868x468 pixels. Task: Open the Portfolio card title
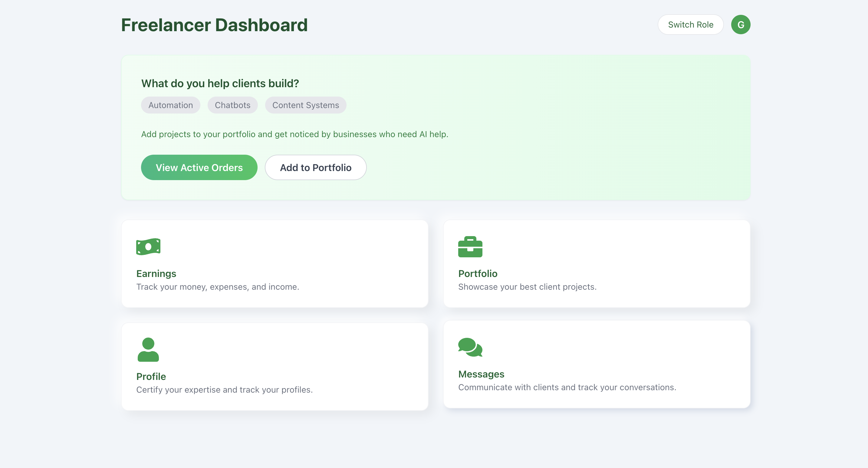click(x=478, y=274)
